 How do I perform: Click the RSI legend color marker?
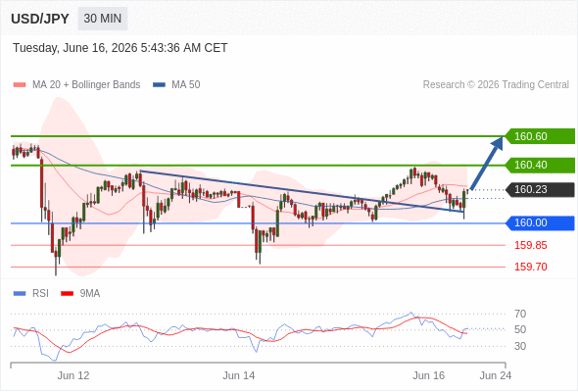click(x=20, y=294)
